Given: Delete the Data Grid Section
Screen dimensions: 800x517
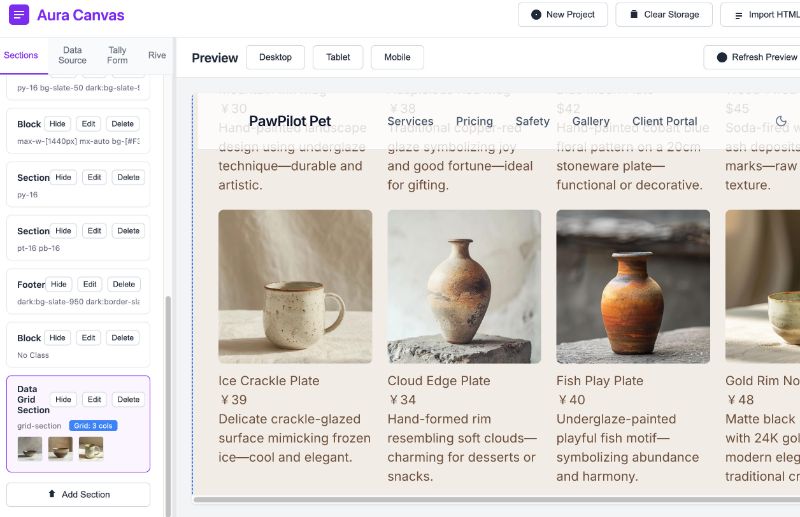Looking at the screenshot, I should point(129,400).
